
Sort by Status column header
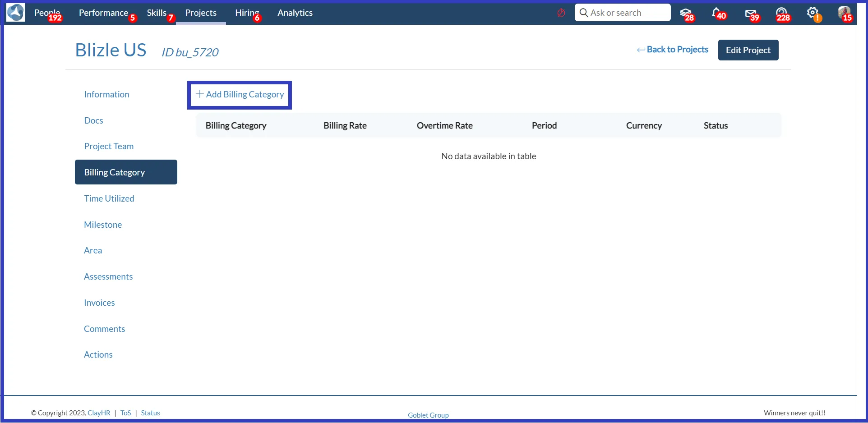(716, 125)
